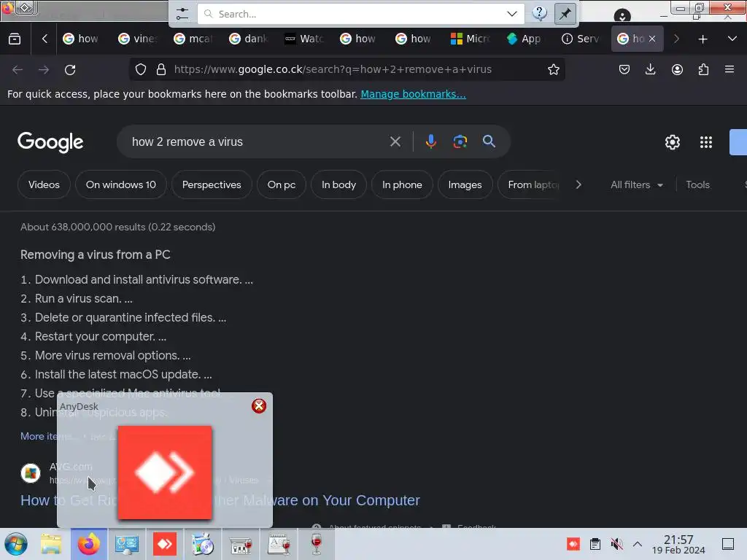
Task: Clear the Google search box text
Action: coord(395,141)
